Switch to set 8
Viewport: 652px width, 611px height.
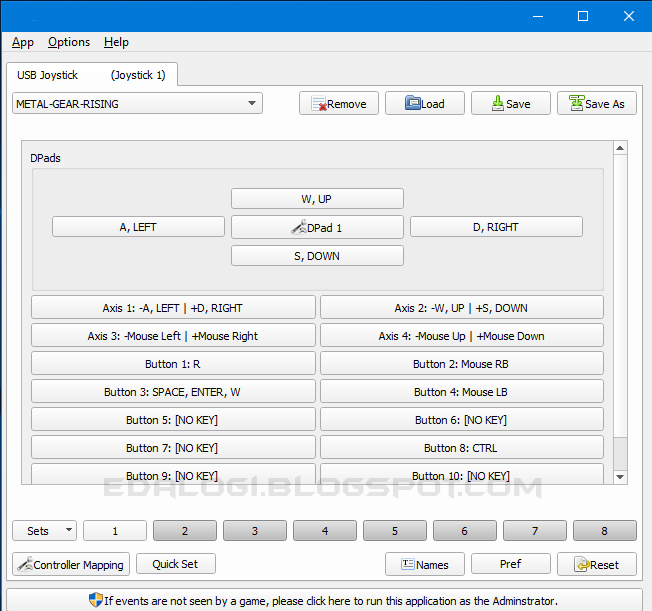pyautogui.click(x=605, y=531)
